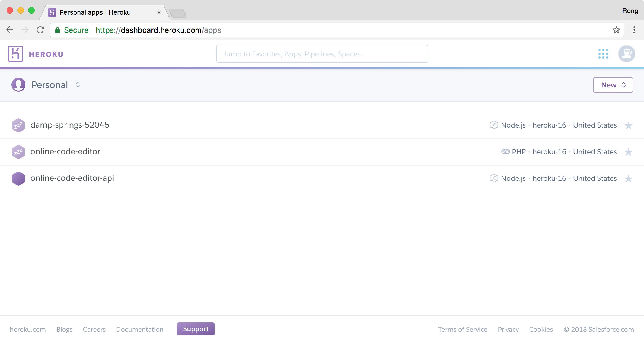
Task: Expand the Personal account switcher
Action: 78,85
